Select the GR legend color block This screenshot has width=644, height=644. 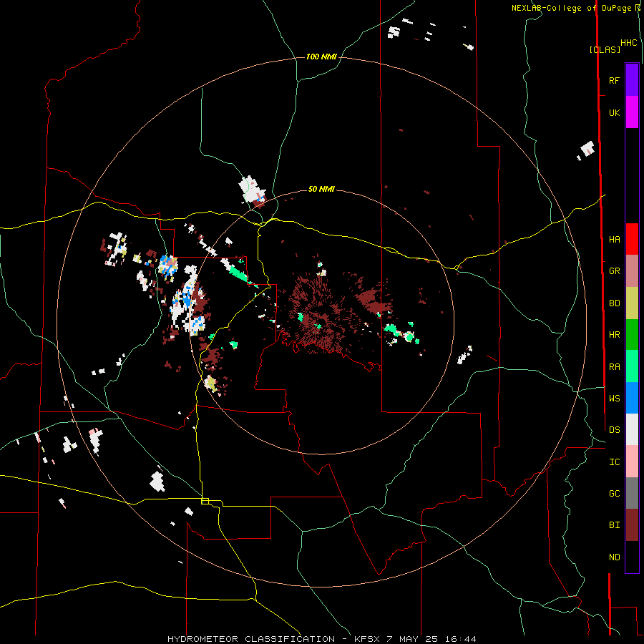pyautogui.click(x=632, y=271)
